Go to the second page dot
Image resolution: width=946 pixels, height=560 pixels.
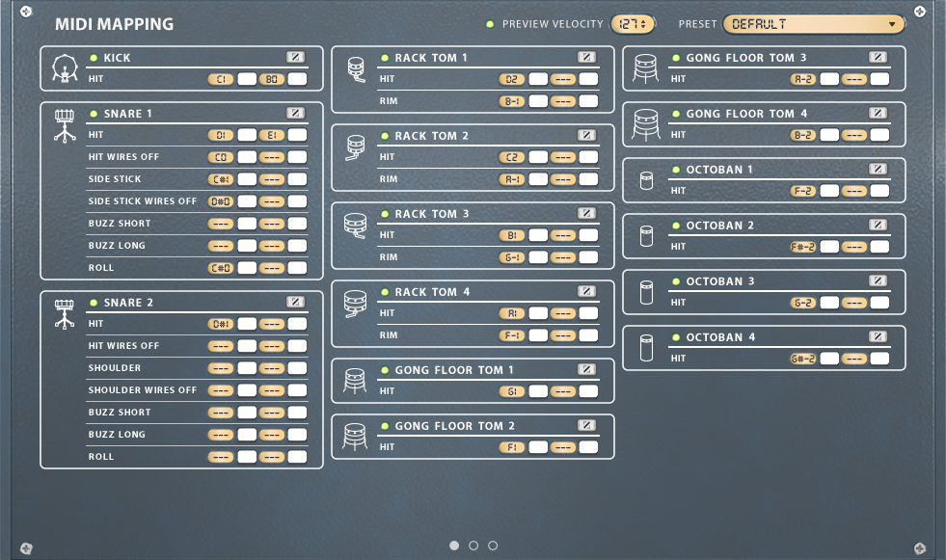point(473,546)
